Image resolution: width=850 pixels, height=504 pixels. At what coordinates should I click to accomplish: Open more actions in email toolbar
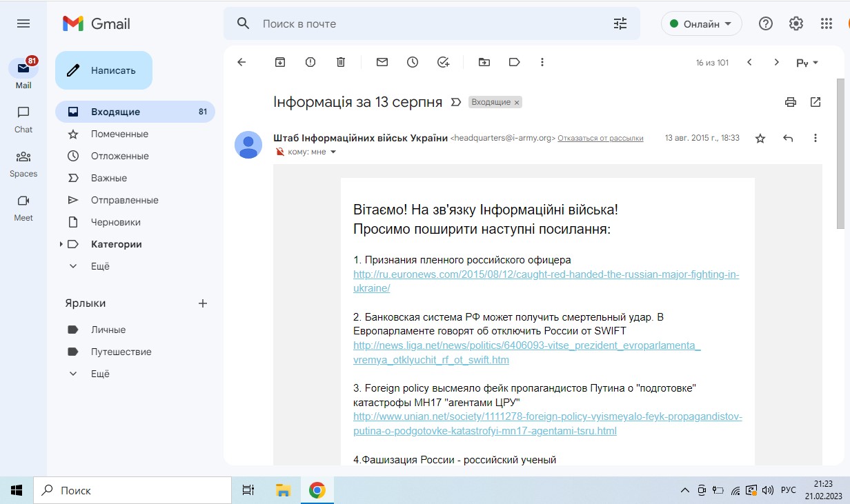tap(542, 62)
